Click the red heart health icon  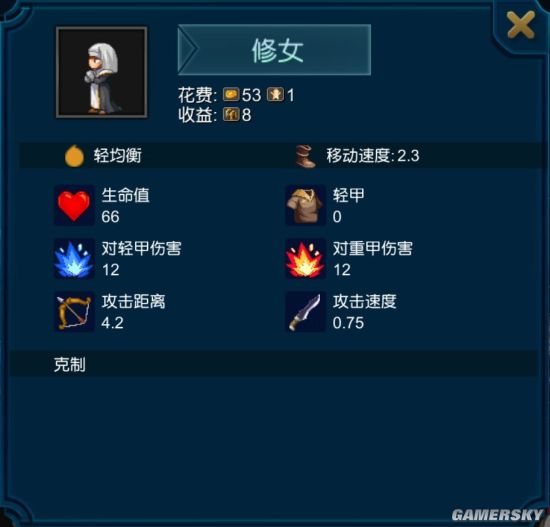[74, 205]
